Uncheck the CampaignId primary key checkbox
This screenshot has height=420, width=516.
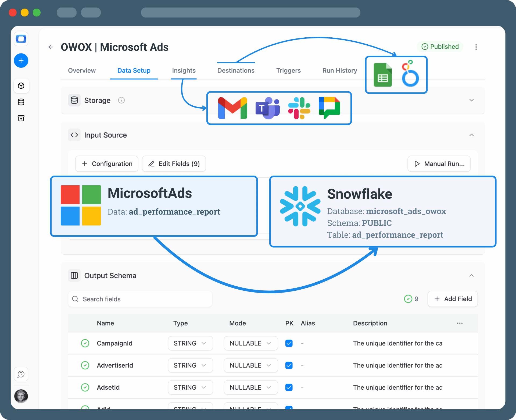pos(289,343)
